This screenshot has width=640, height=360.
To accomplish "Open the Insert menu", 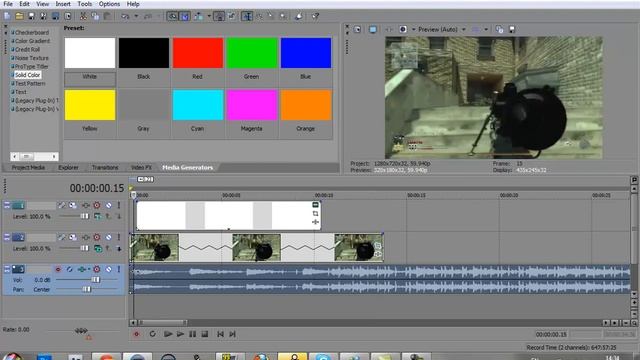I will click(63, 4).
